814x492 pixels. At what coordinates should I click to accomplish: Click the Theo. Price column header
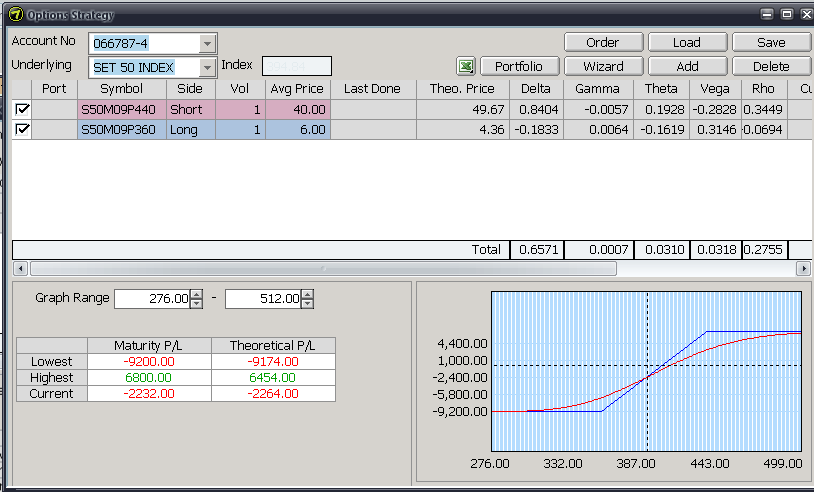click(463, 89)
